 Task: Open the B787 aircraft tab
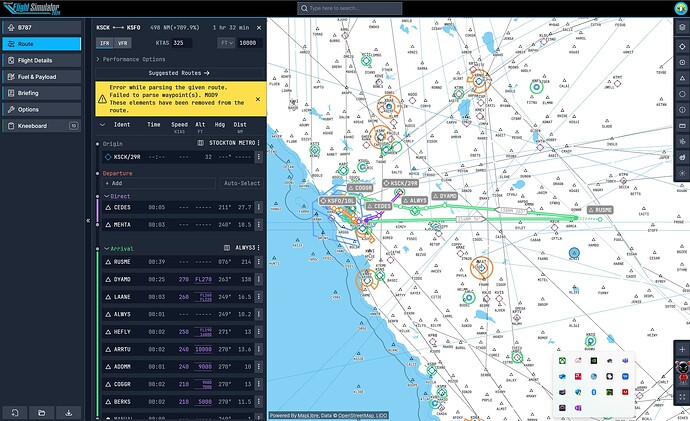[41, 27]
